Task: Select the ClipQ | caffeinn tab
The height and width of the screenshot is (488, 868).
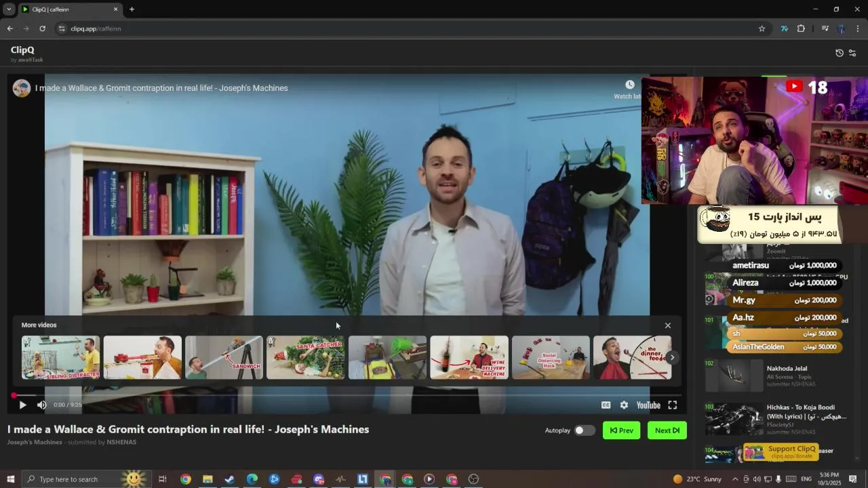Action: (70, 9)
